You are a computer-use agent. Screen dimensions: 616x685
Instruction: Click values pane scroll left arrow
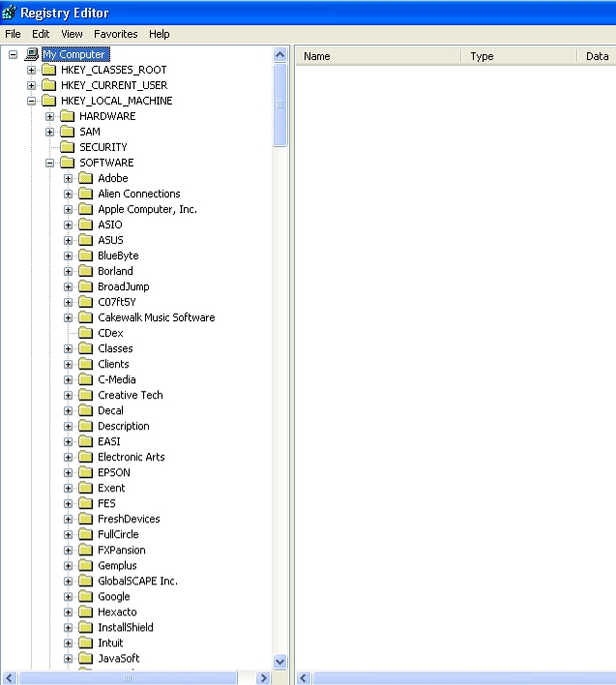click(304, 678)
